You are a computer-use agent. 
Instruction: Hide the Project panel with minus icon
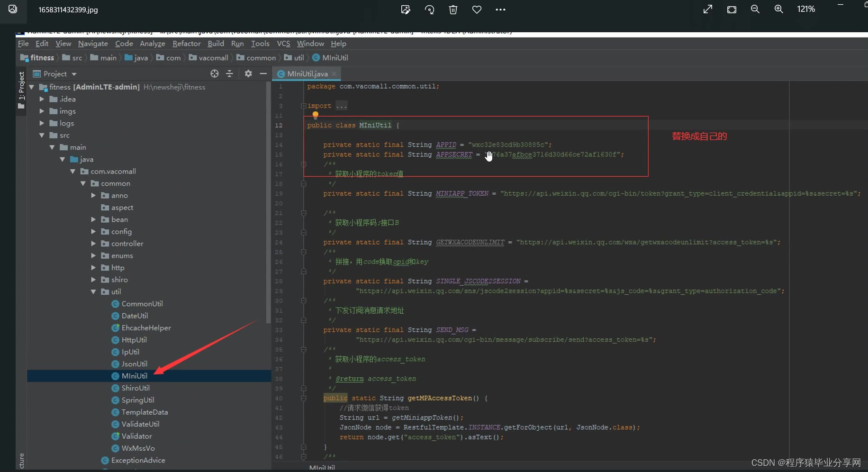(x=263, y=73)
